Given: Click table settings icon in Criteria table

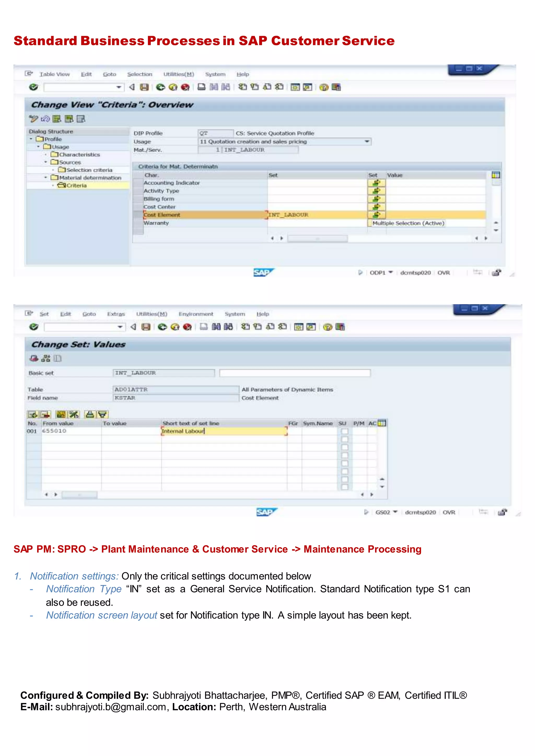Looking at the screenshot, I should (x=496, y=175).
